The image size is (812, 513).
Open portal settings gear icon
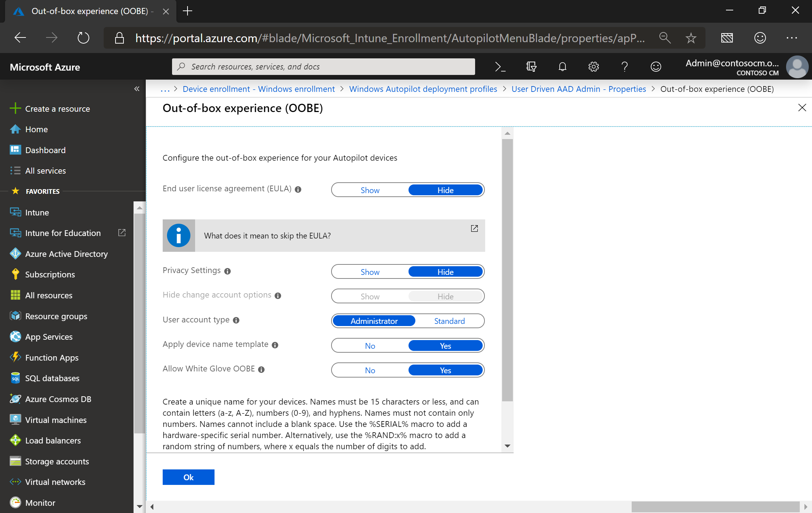click(594, 67)
